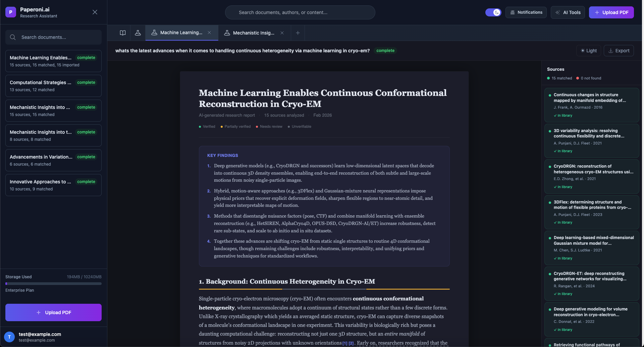Viewport: 644px width, 347px height.
Task: Switch the report to Light theme
Action: (588, 51)
